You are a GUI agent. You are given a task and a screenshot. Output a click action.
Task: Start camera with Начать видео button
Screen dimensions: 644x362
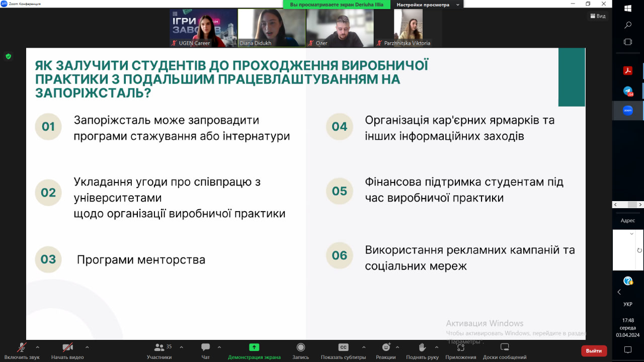67,348
